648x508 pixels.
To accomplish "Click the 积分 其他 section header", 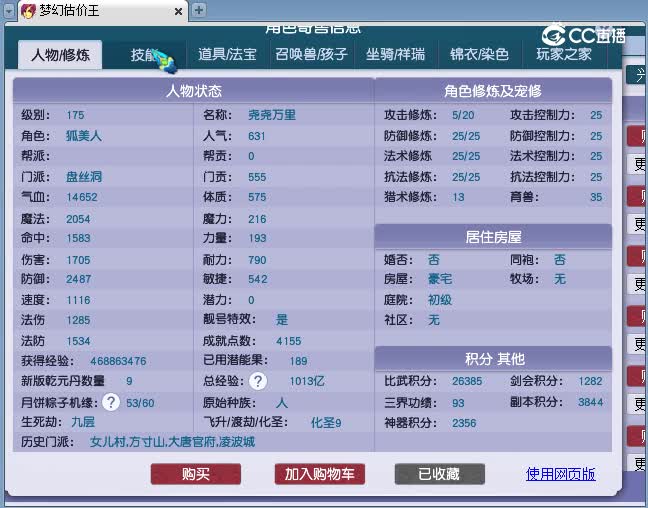I will tap(493, 358).
